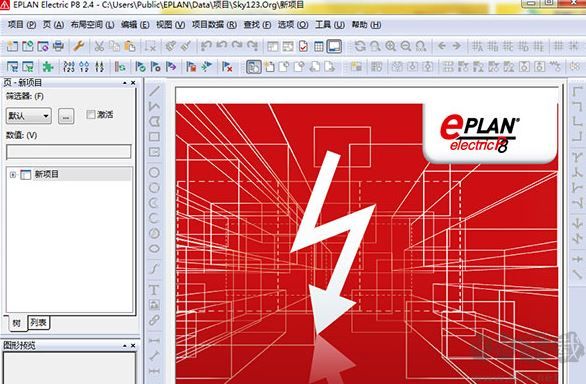Open the 选项 (O) menu

click(293, 25)
